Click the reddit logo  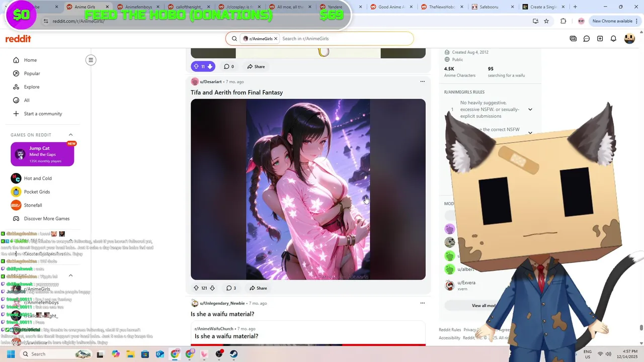18,39
